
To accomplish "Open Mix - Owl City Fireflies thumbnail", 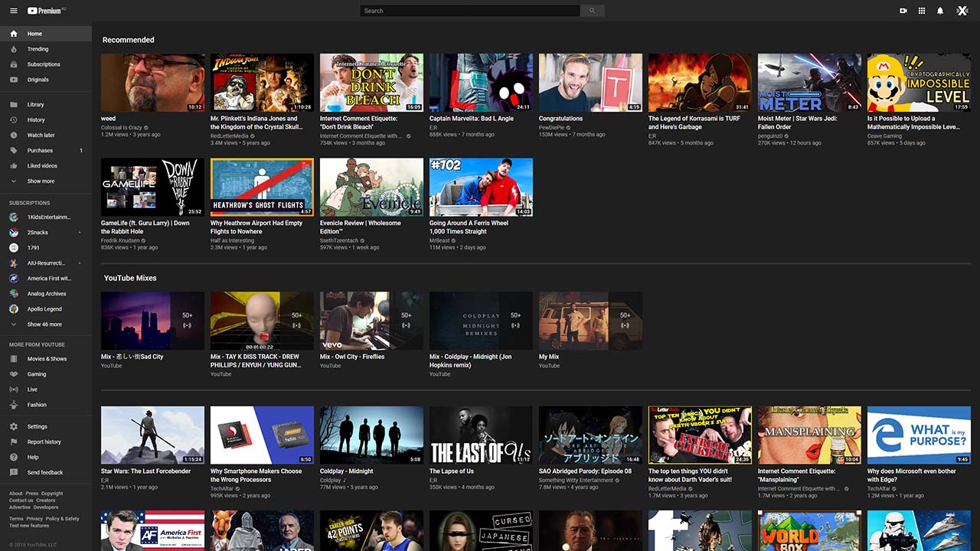I will 372,321.
